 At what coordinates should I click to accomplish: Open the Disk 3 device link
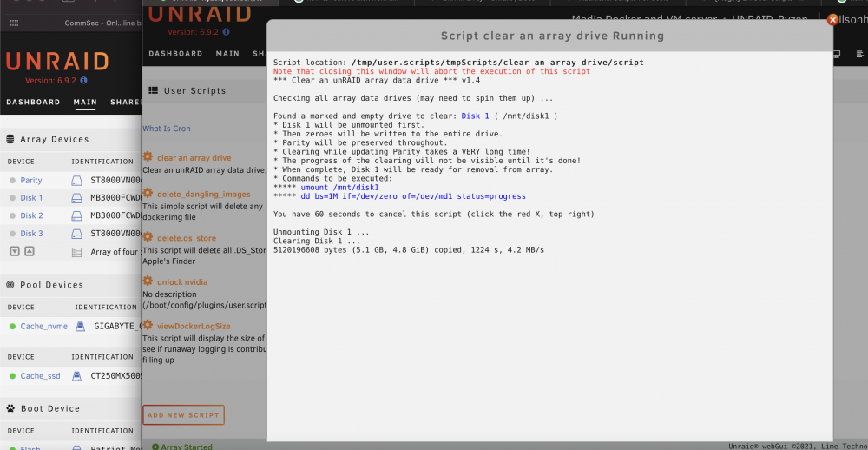(x=31, y=234)
